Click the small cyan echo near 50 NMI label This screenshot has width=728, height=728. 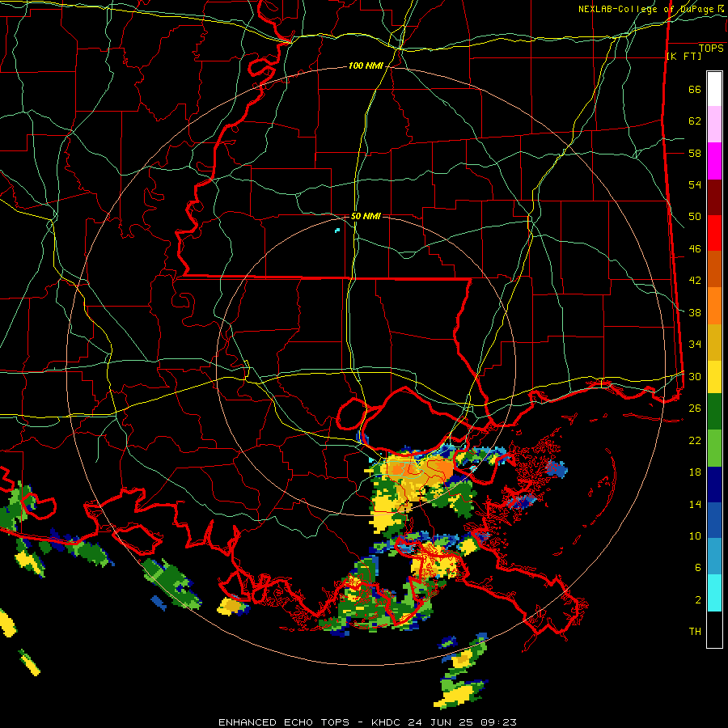tap(337, 230)
